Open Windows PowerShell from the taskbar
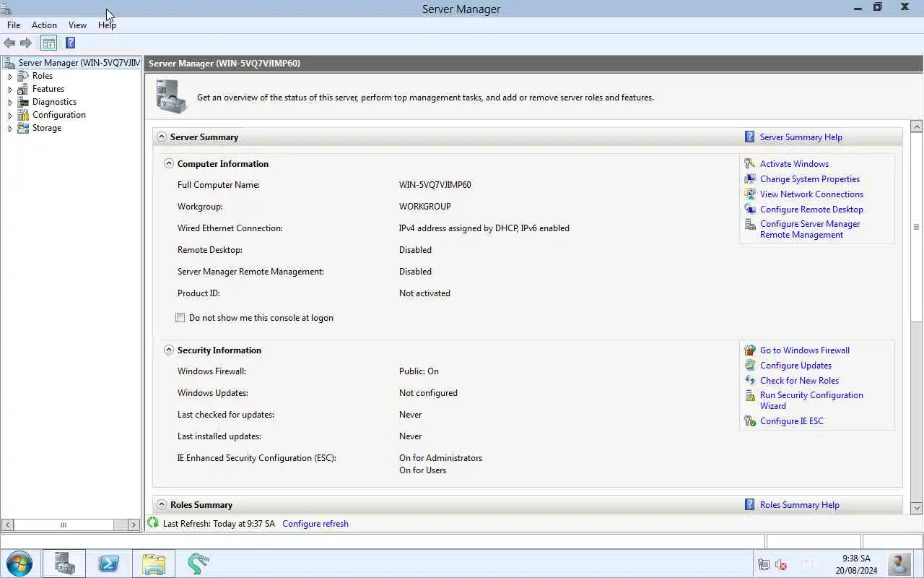 [108, 564]
